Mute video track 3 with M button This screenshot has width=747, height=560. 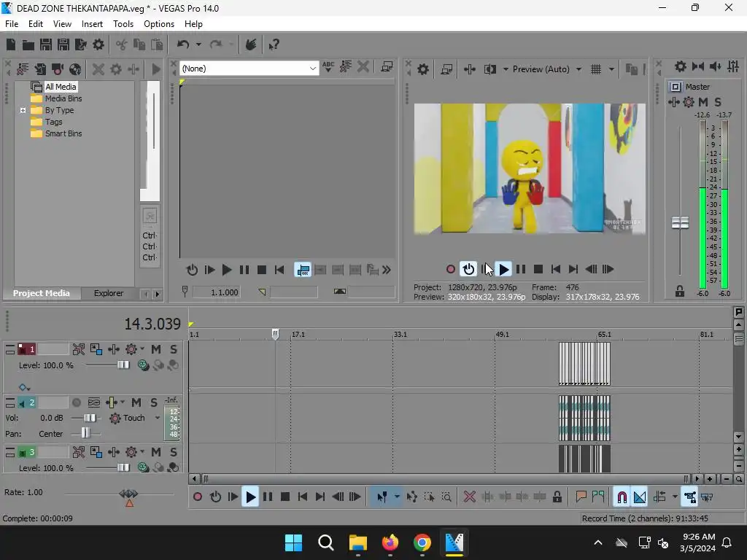[x=156, y=452]
